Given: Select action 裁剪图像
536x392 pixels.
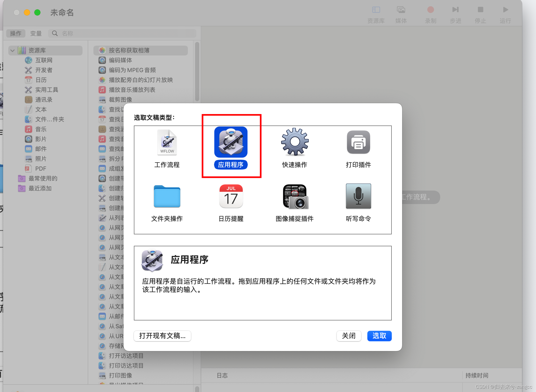Looking at the screenshot, I should 120,100.
